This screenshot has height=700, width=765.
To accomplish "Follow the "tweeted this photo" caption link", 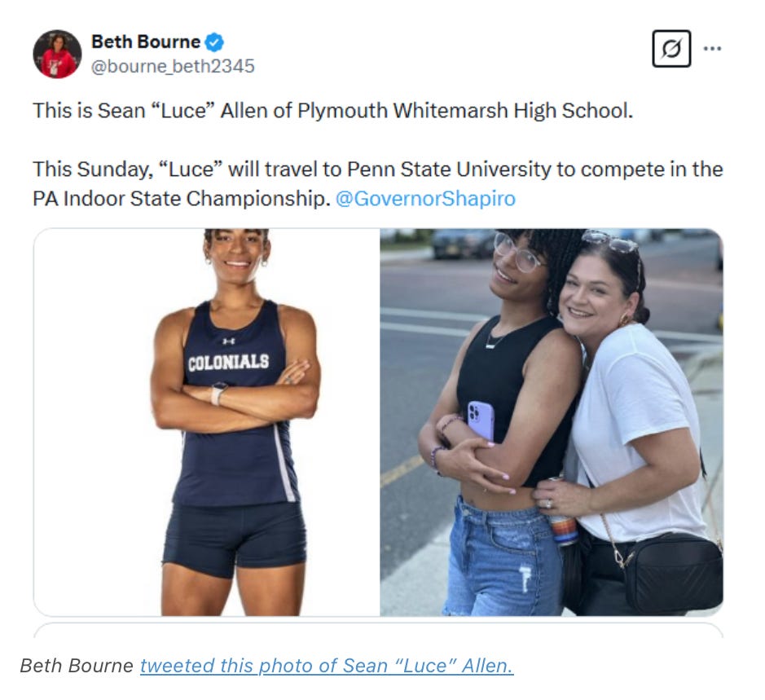I will click(327, 666).
